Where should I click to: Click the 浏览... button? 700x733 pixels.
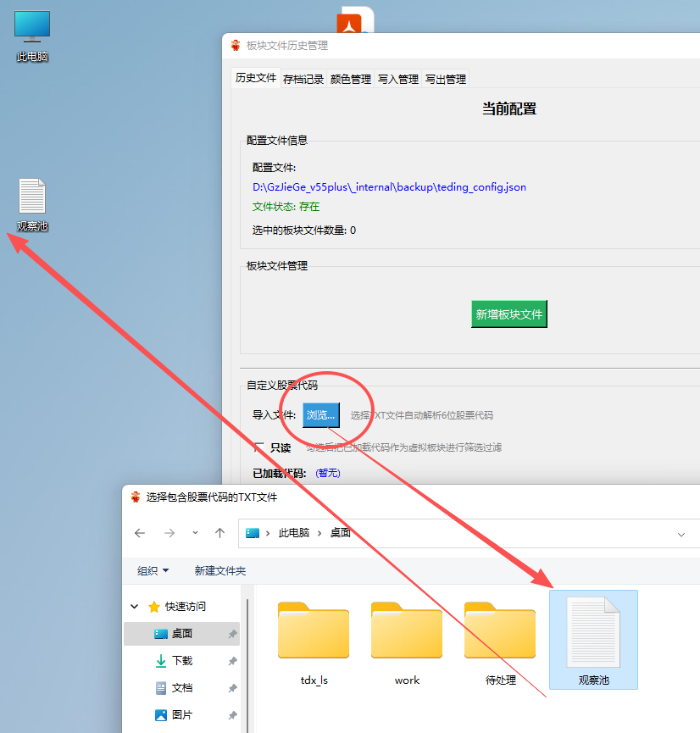tap(321, 414)
